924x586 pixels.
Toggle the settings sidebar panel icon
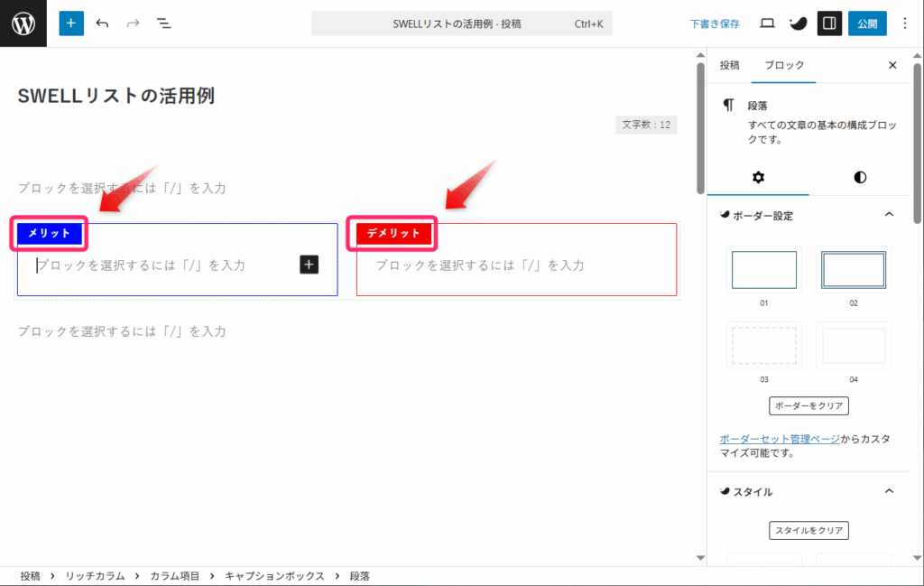pyautogui.click(x=829, y=23)
